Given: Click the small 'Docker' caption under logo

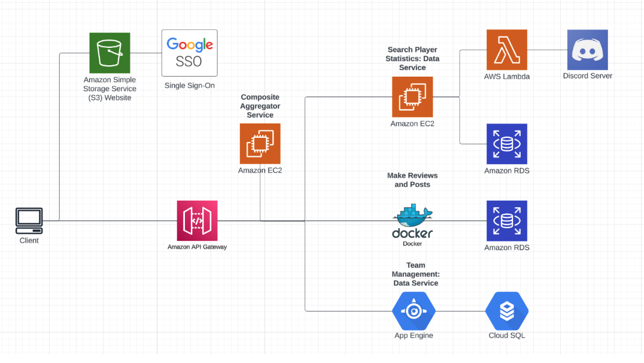Looking at the screenshot, I should coord(412,244).
